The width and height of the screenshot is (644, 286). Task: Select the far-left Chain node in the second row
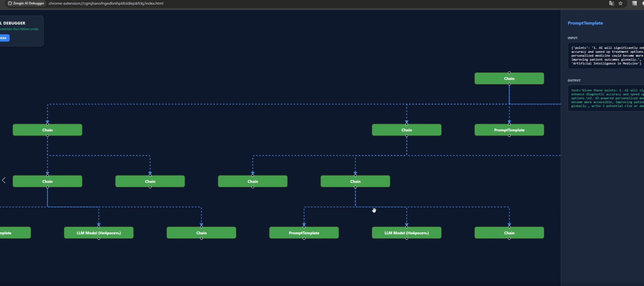[47, 130]
